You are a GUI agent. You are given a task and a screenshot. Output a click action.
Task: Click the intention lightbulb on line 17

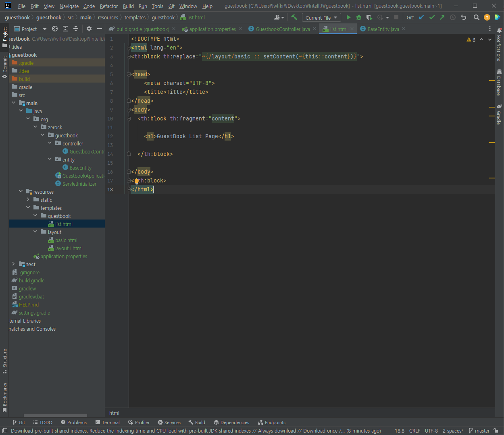click(x=136, y=181)
